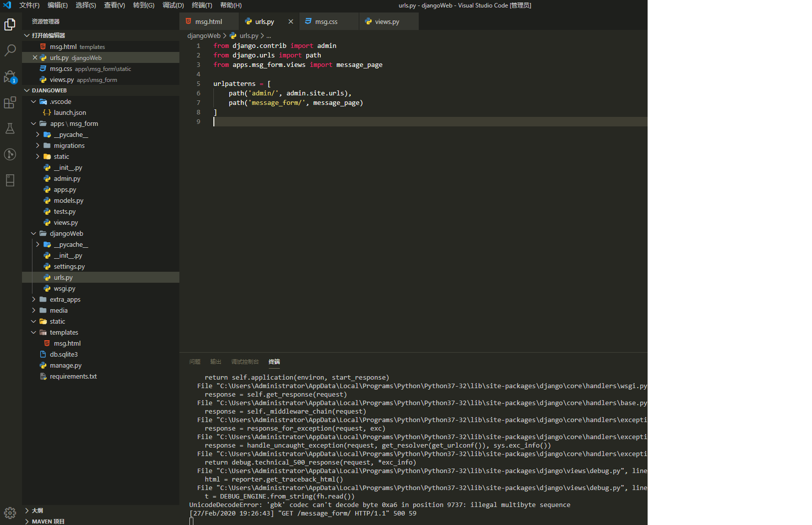Viewport: 812px width, 525px height.
Task: Select msg.html in the open editors list
Action: tap(100, 46)
